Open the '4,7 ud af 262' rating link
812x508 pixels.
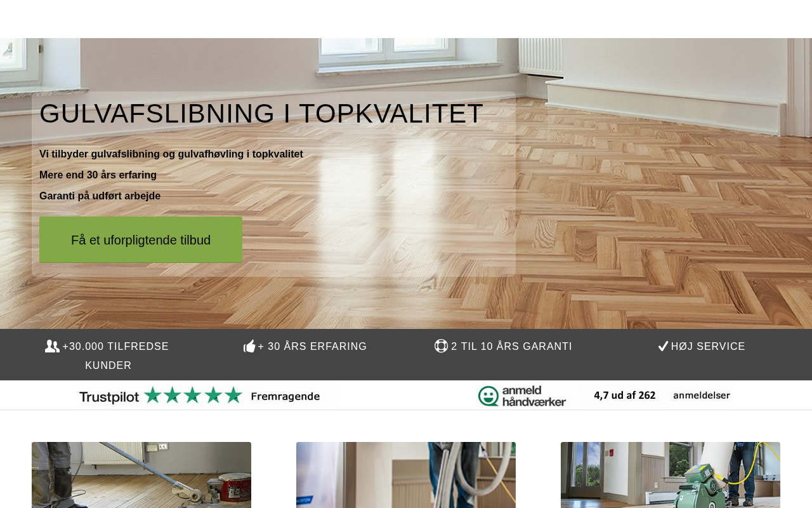pyautogui.click(x=625, y=395)
